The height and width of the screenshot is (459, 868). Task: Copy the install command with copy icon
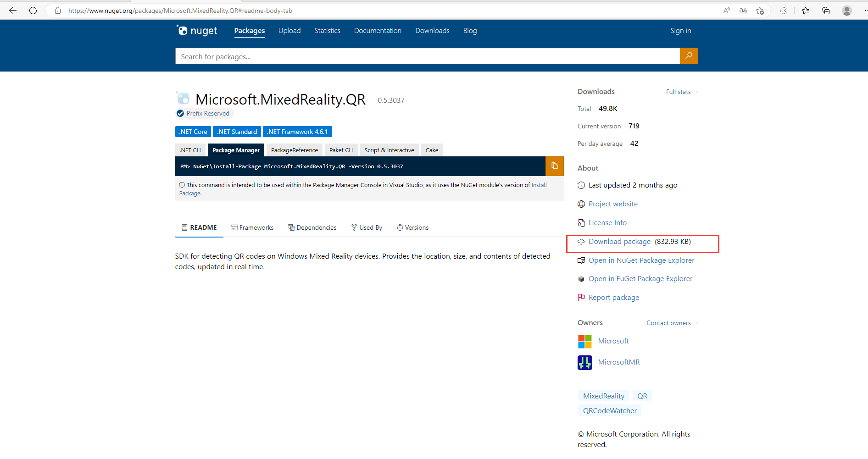(x=554, y=166)
